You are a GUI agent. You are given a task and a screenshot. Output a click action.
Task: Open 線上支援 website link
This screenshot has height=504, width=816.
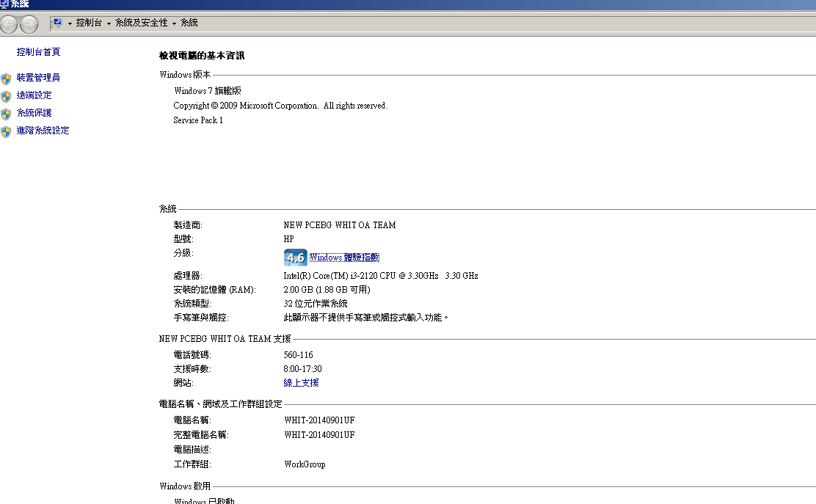coord(301,383)
